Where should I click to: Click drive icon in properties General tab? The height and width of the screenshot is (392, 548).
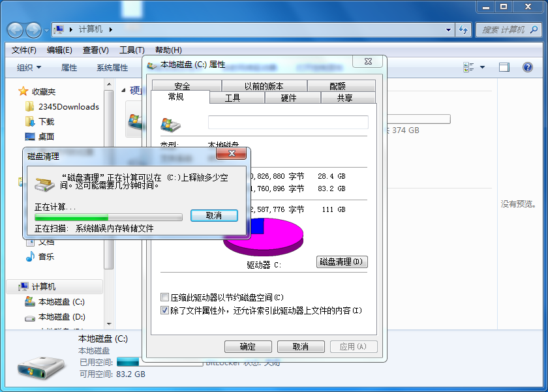(170, 125)
